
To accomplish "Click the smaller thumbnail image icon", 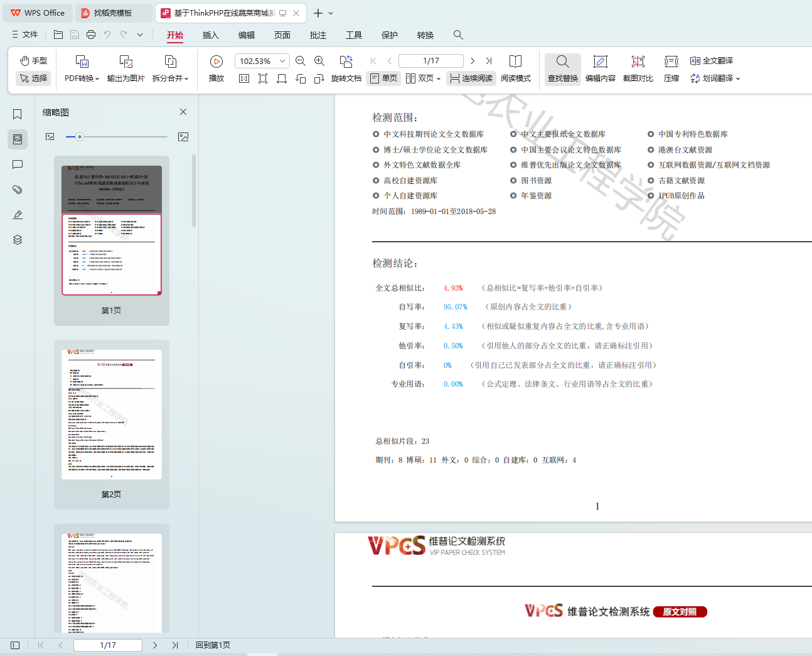I will 50,137.
